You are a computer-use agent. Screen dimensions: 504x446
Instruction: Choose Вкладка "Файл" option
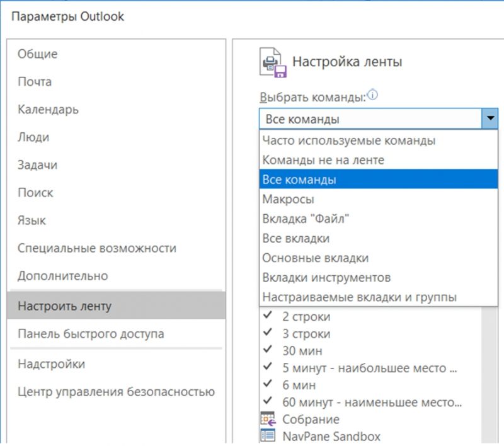[379, 219]
